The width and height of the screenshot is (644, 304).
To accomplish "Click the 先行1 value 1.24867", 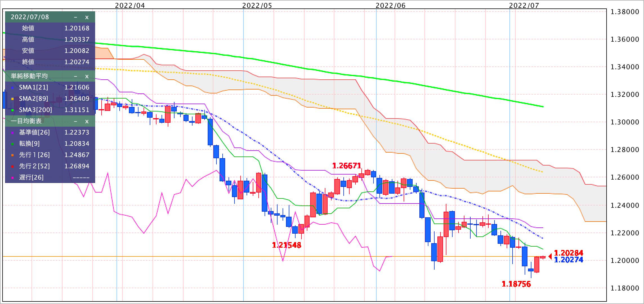I will tap(77, 155).
